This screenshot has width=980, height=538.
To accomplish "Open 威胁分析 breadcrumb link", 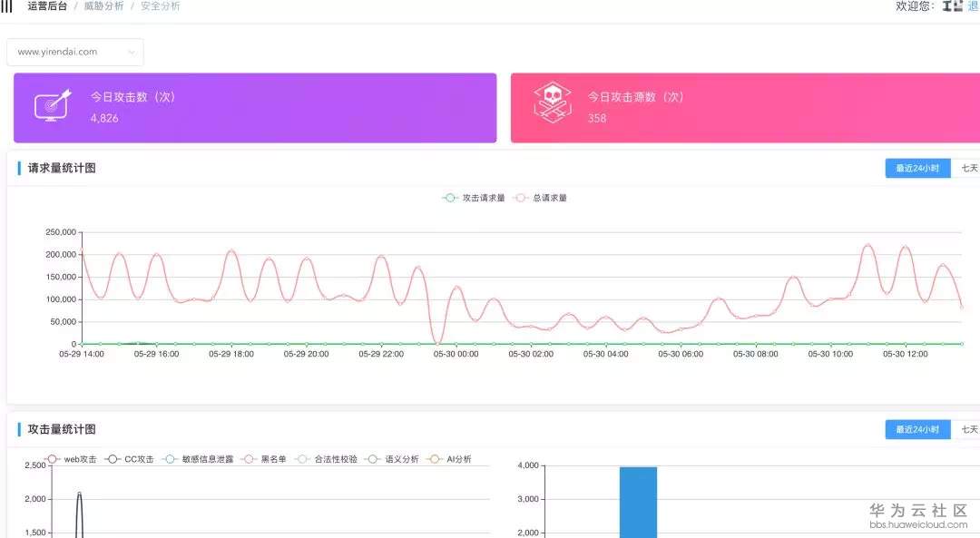I will pyautogui.click(x=103, y=6).
